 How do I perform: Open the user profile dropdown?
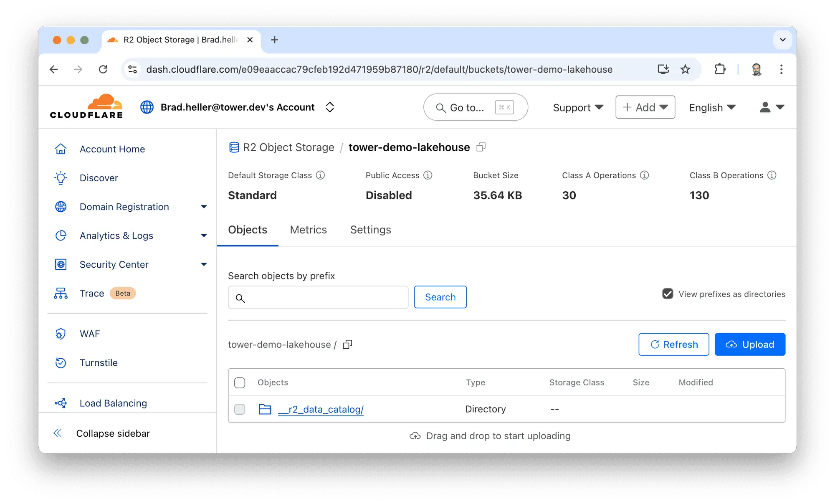pyautogui.click(x=772, y=107)
